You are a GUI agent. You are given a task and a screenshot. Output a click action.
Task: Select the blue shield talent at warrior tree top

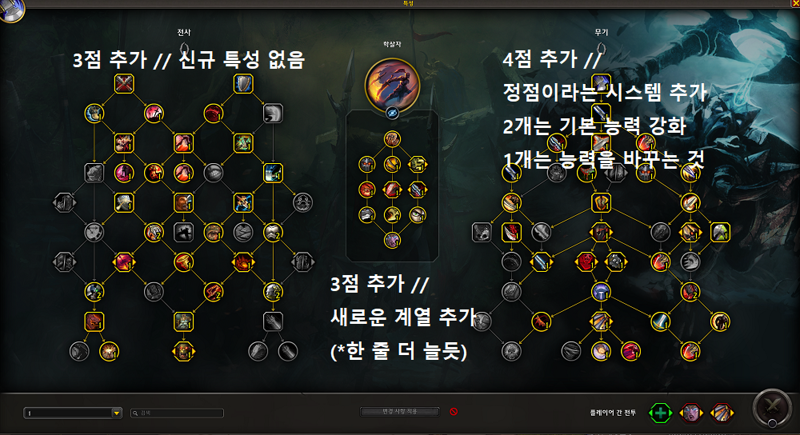click(x=243, y=84)
